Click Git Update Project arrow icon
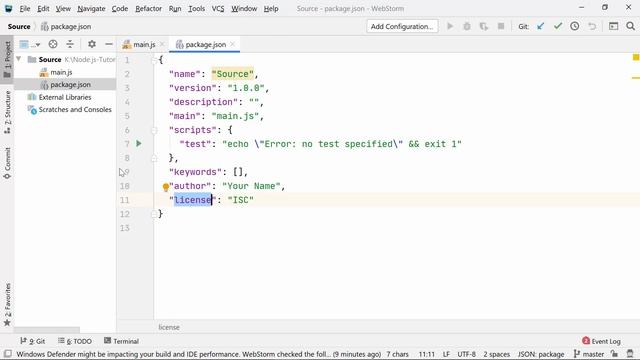640x360 pixels. tap(541, 27)
